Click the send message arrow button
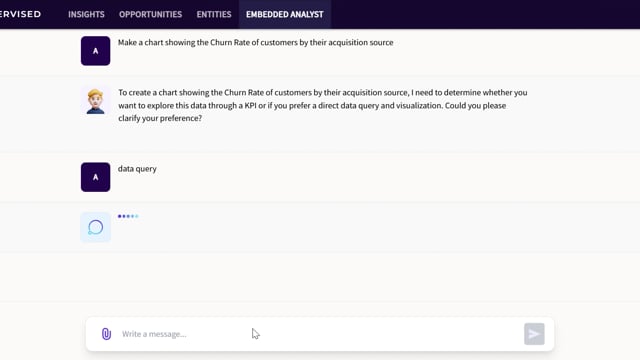 coord(534,334)
